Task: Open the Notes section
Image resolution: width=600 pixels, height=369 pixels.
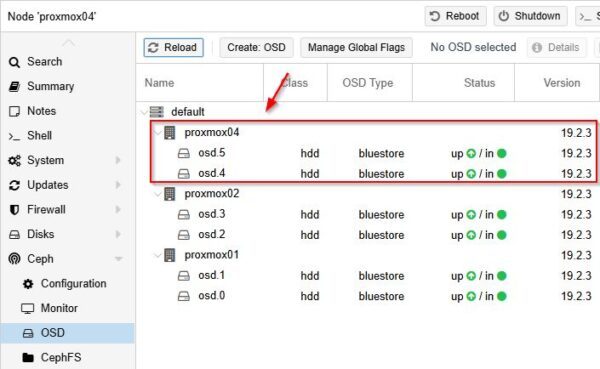Action: tap(41, 111)
